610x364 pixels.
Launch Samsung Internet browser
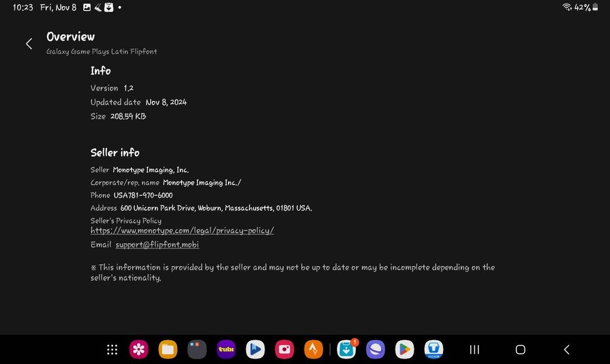375,349
